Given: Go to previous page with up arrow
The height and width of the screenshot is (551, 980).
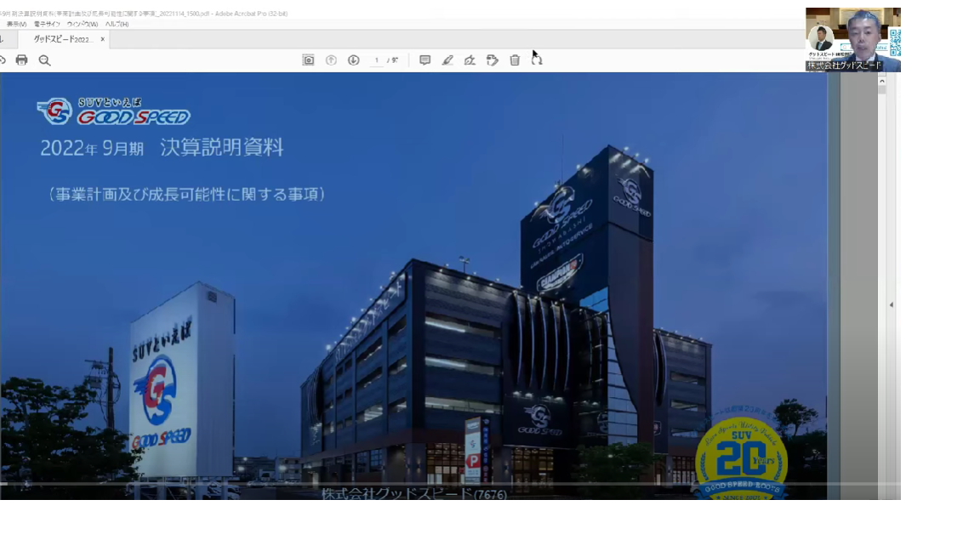Looking at the screenshot, I should [x=331, y=60].
